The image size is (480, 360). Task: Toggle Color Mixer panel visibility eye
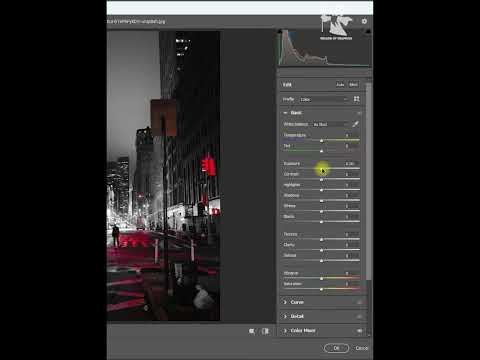pyautogui.click(x=359, y=331)
